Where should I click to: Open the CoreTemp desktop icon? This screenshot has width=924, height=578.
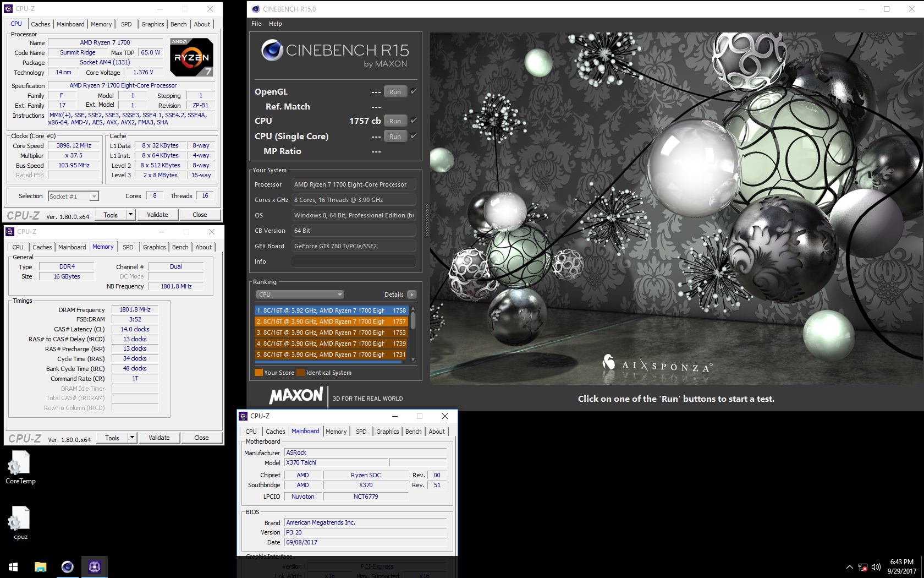(20, 467)
